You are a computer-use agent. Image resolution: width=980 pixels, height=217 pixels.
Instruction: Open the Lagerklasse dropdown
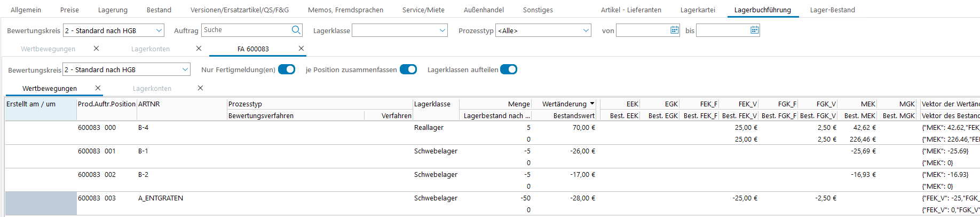pyautogui.click(x=442, y=30)
